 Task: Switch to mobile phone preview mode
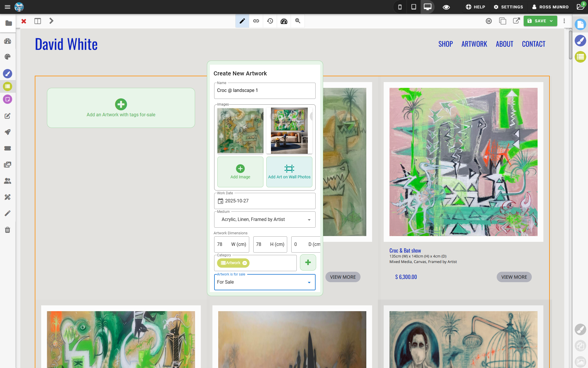tap(400, 7)
